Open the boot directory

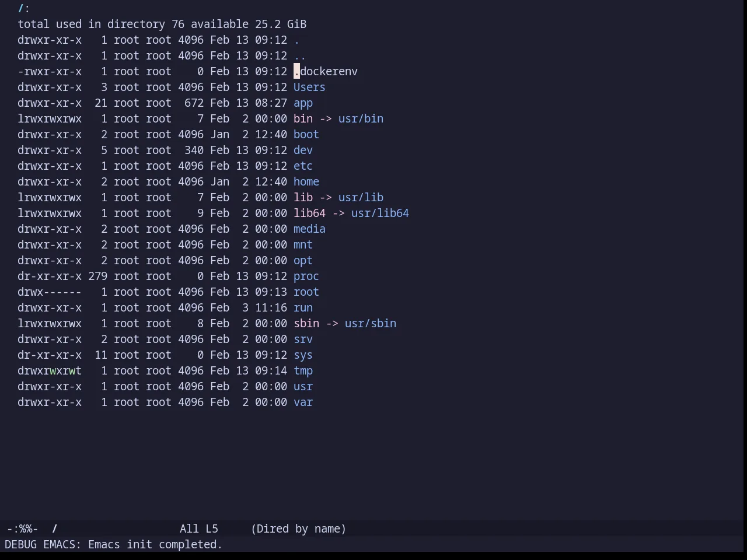(x=306, y=134)
